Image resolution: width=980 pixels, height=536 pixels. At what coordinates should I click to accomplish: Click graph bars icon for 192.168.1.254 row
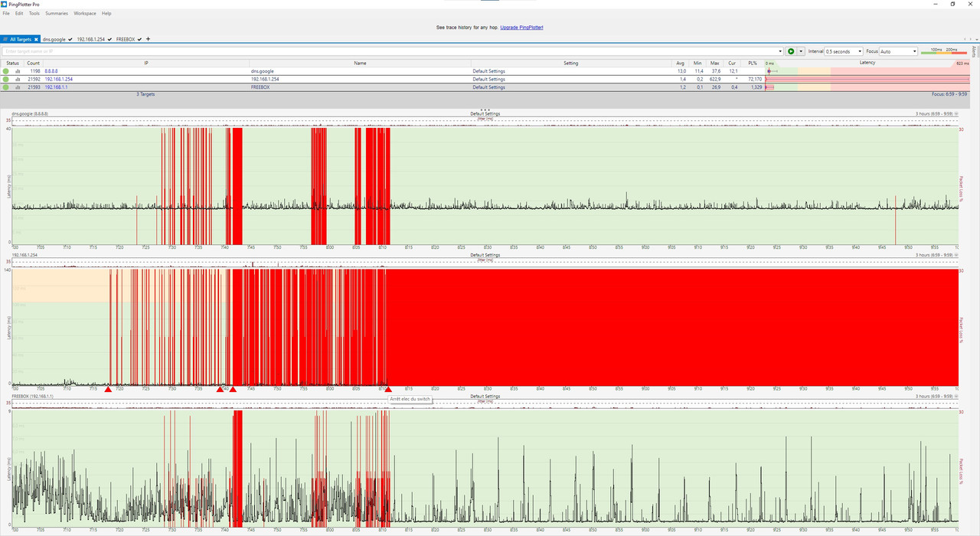(18, 79)
